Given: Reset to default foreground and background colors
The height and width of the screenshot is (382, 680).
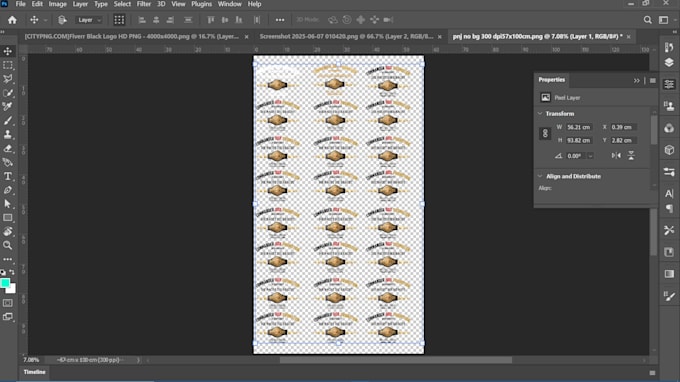Looking at the screenshot, I should (x=3, y=272).
